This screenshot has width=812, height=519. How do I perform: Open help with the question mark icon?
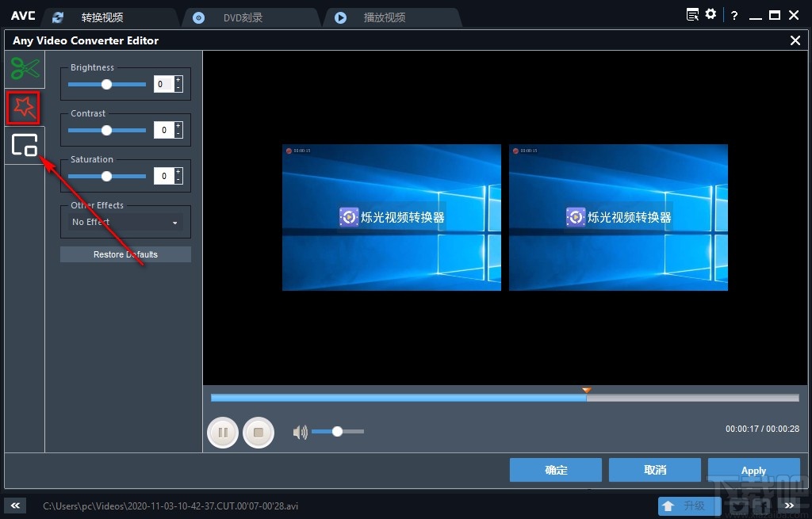[x=733, y=15]
